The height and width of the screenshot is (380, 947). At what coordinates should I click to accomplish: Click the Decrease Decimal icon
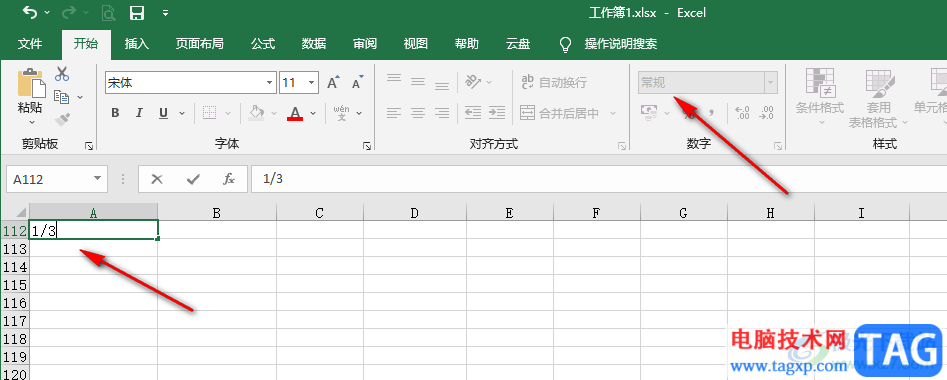point(766,112)
